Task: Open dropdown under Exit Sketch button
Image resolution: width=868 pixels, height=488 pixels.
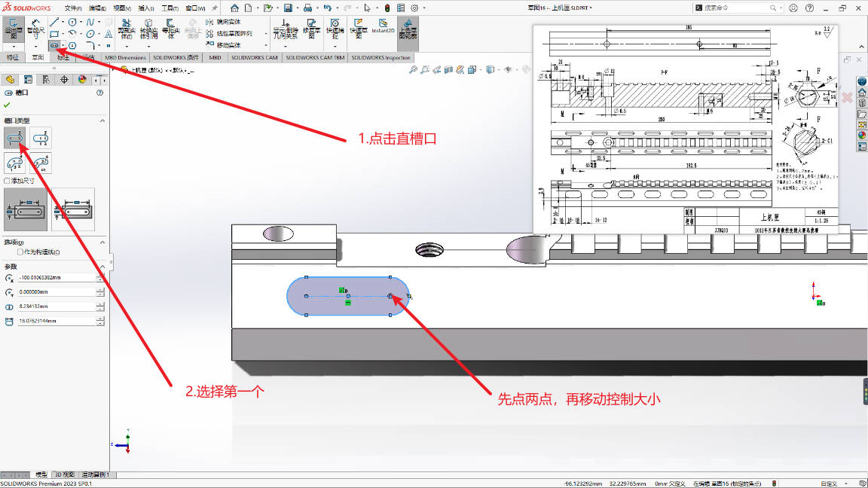Action: coord(14,46)
